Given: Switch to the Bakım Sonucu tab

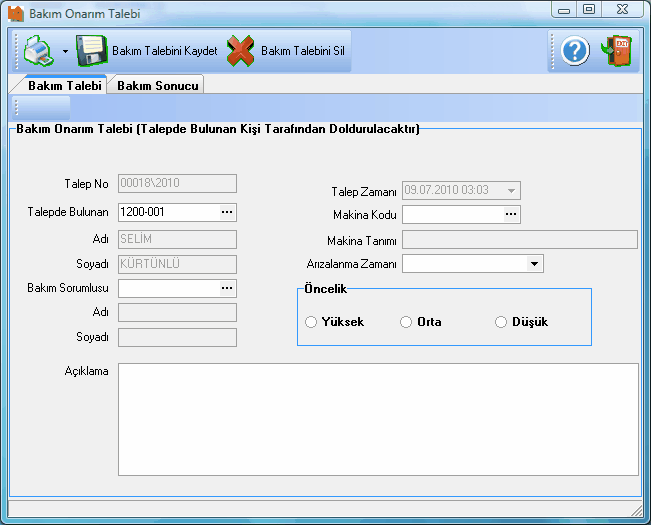Looking at the screenshot, I should [x=157, y=85].
